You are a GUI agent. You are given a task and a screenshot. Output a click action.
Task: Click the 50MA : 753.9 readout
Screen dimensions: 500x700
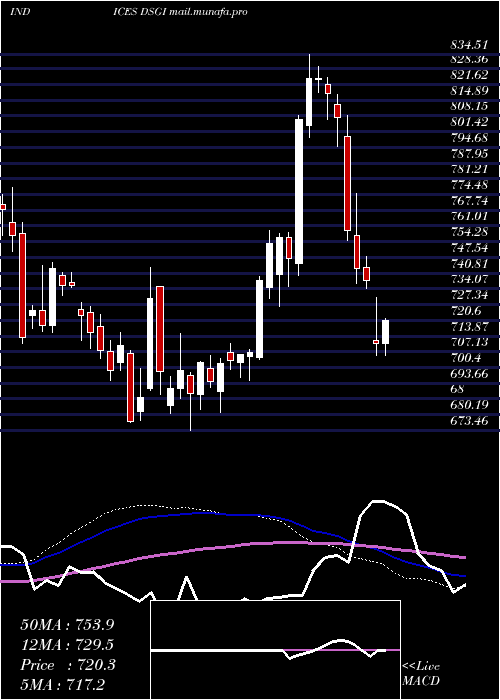(67, 625)
